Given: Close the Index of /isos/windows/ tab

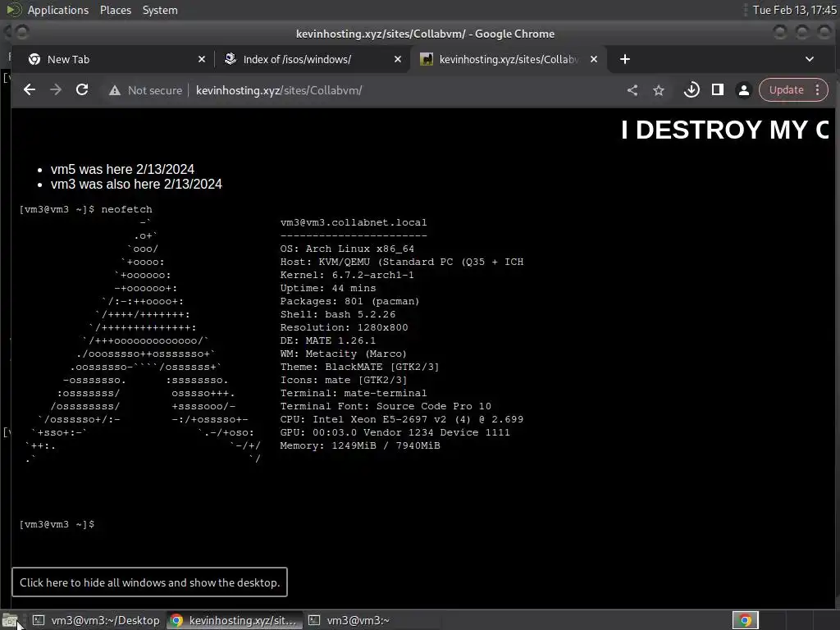Looking at the screenshot, I should click(398, 59).
